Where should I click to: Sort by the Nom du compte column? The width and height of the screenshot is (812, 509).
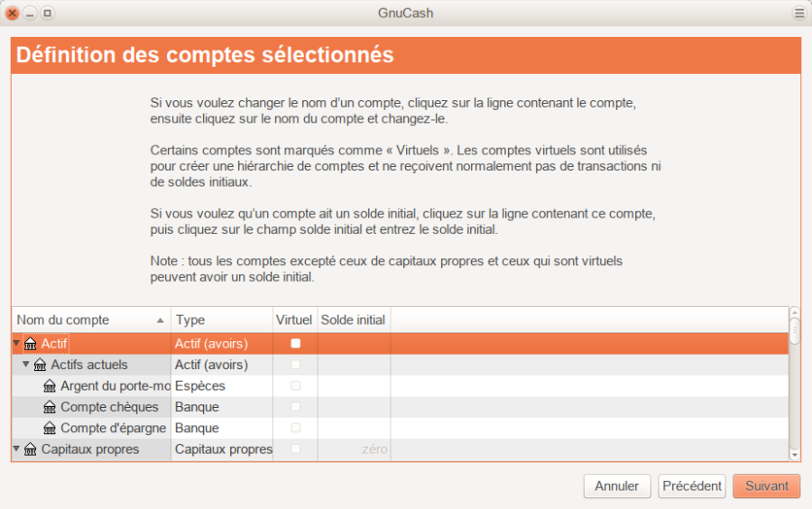90,320
